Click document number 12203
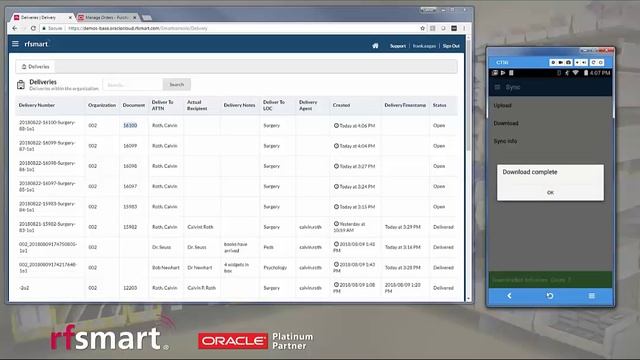This screenshot has height=360, width=640. [x=130, y=288]
